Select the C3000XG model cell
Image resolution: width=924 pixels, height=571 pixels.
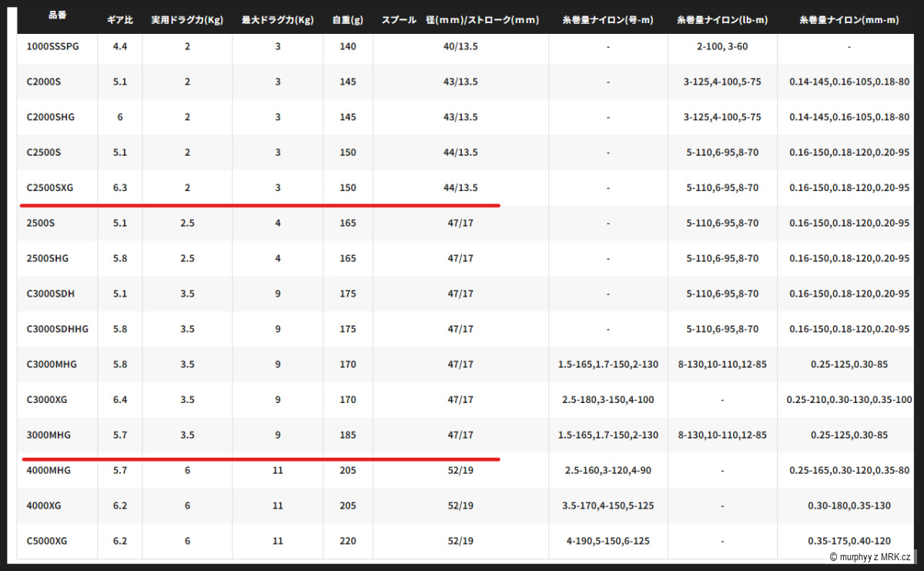(48, 400)
